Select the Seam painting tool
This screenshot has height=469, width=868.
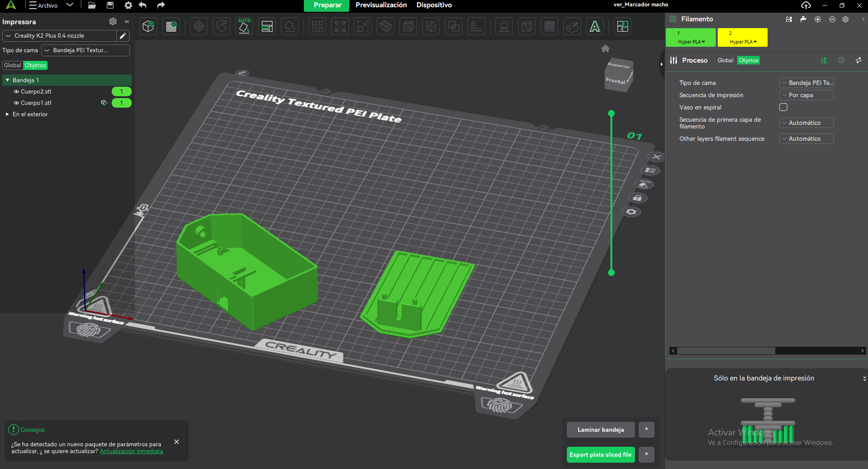tap(527, 26)
